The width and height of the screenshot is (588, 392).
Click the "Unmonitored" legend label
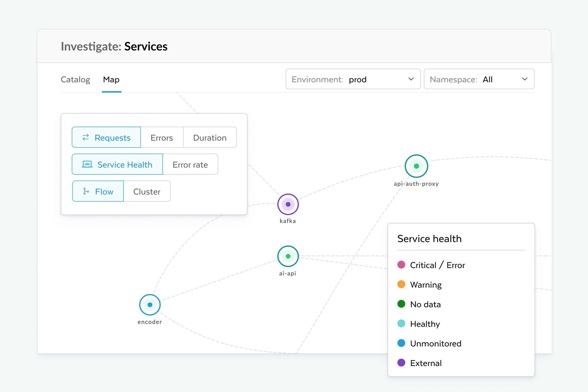tap(436, 343)
